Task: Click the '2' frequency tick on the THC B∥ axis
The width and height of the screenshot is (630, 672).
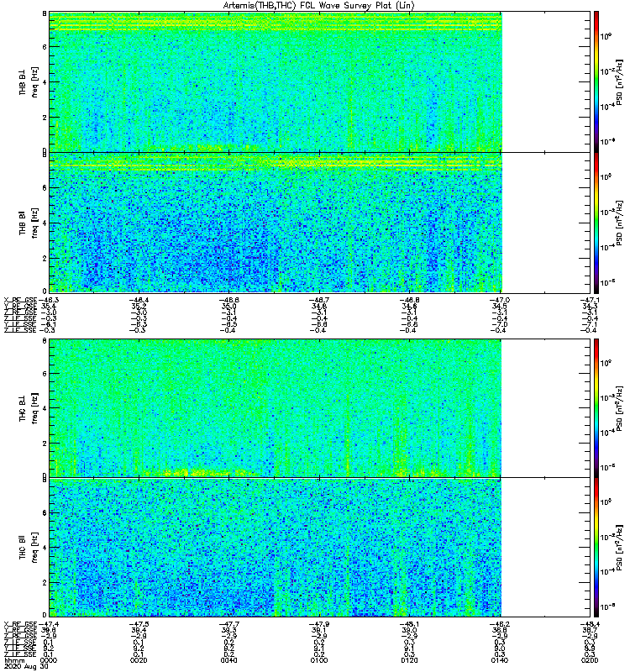Action: pos(45,582)
